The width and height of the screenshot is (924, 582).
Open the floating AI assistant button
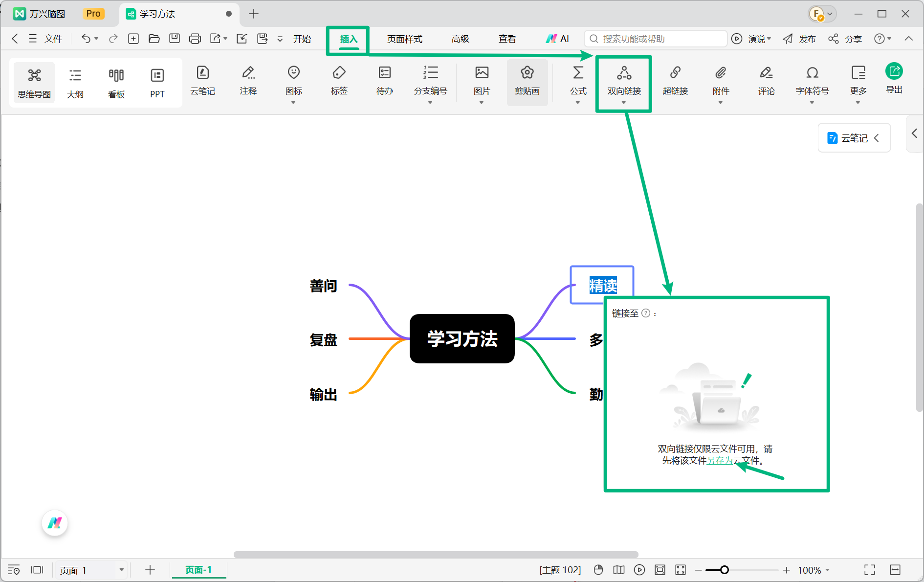[55, 523]
